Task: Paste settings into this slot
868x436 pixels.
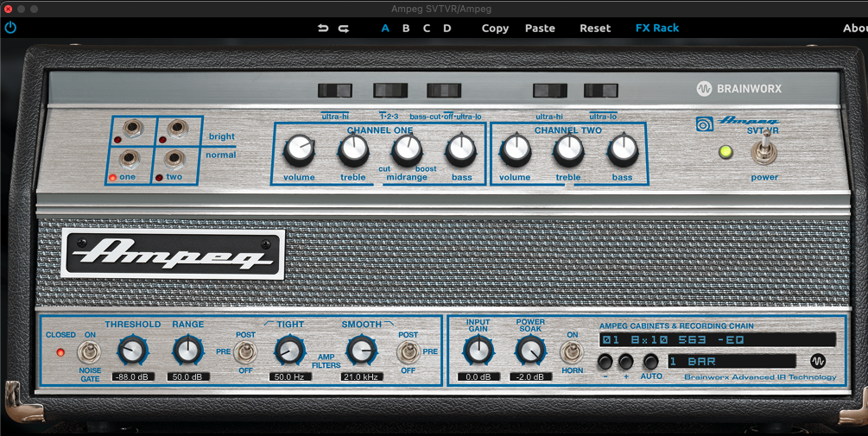Action: [x=540, y=28]
